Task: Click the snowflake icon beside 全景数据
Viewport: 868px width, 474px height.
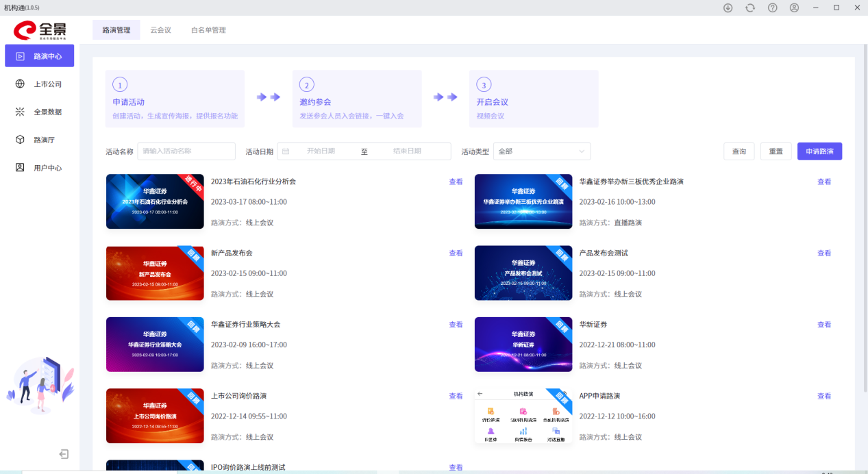Action: (x=20, y=112)
